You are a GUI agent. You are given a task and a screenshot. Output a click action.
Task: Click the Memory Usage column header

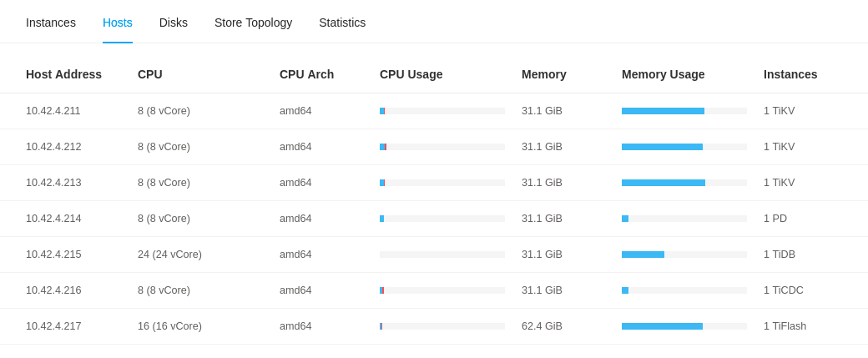[663, 74]
